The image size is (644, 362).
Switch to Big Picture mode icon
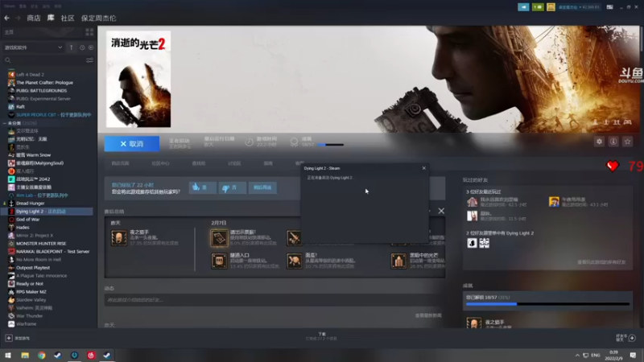[x=610, y=7]
